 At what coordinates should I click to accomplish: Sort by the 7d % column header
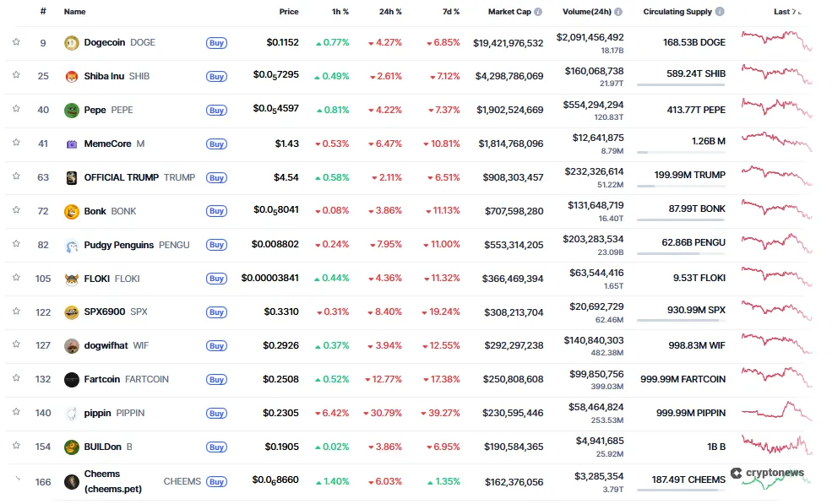451,13
